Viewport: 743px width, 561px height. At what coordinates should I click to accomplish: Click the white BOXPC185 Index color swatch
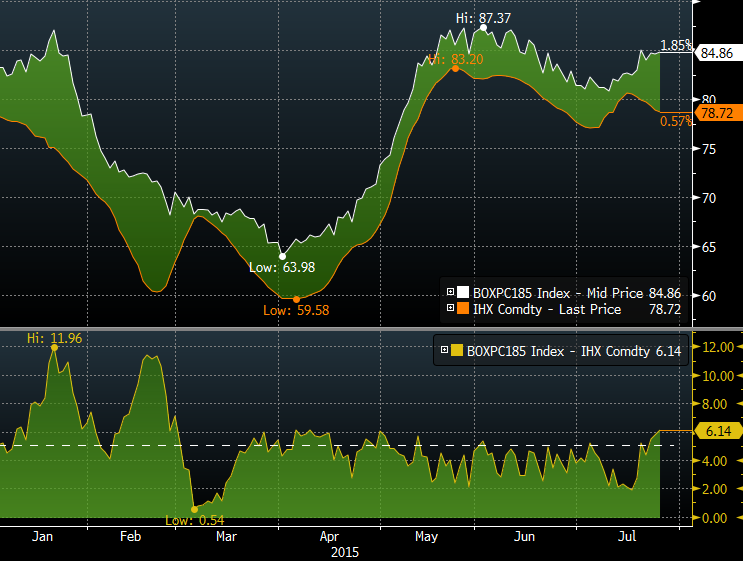point(462,293)
